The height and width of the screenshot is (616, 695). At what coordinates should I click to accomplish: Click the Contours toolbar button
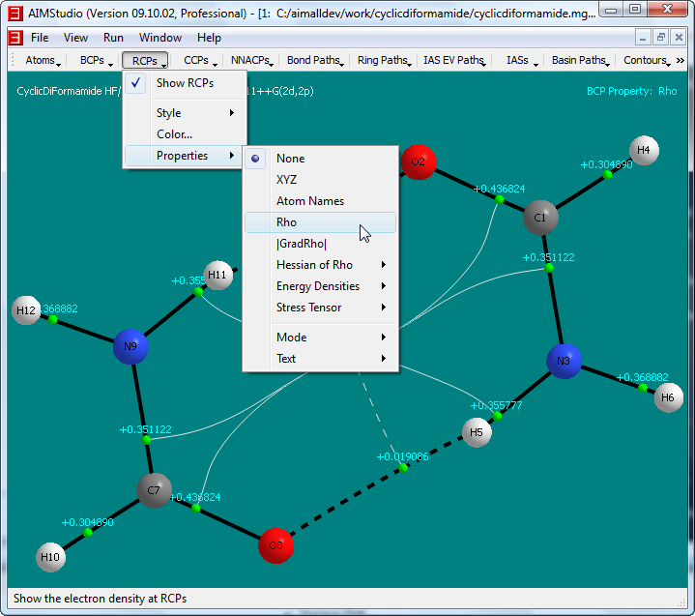click(x=646, y=60)
